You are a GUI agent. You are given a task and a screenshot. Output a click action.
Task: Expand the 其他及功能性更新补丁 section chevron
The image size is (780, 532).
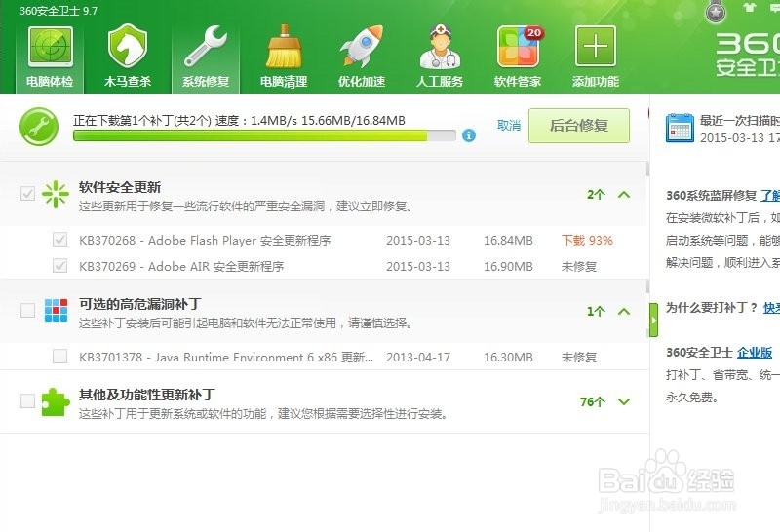pyautogui.click(x=624, y=401)
